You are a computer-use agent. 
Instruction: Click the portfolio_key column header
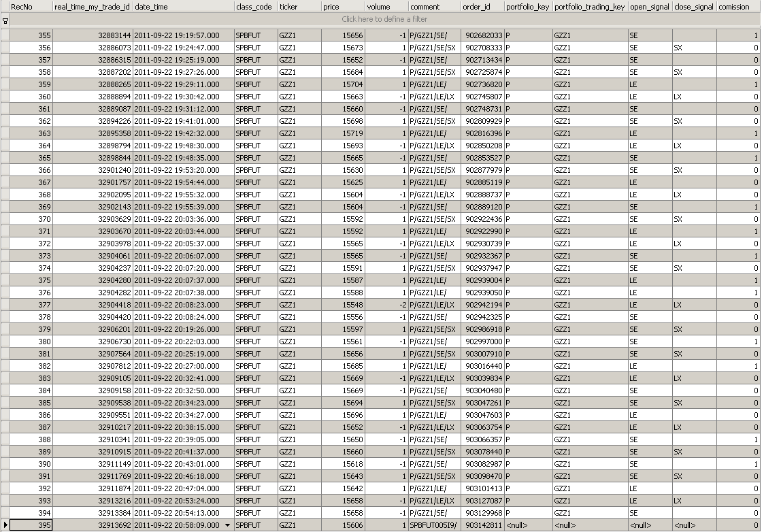pos(528,7)
